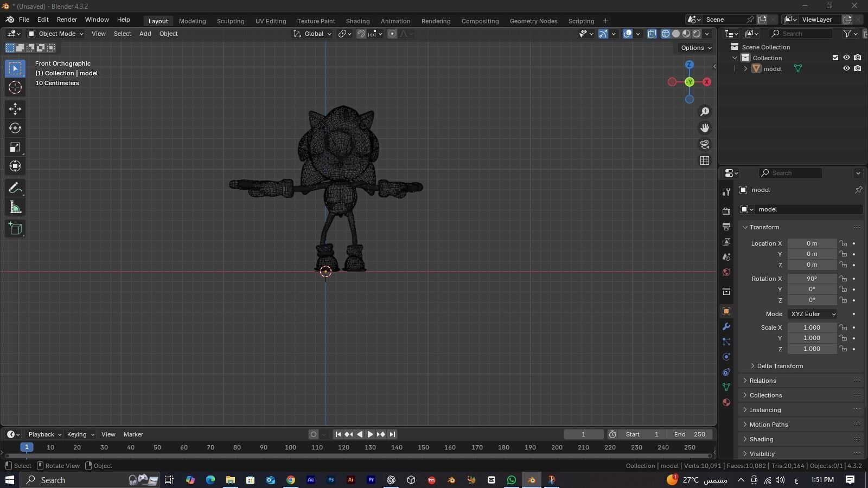The width and height of the screenshot is (868, 488).
Task: Expand the model object in the outliner
Action: point(745,68)
